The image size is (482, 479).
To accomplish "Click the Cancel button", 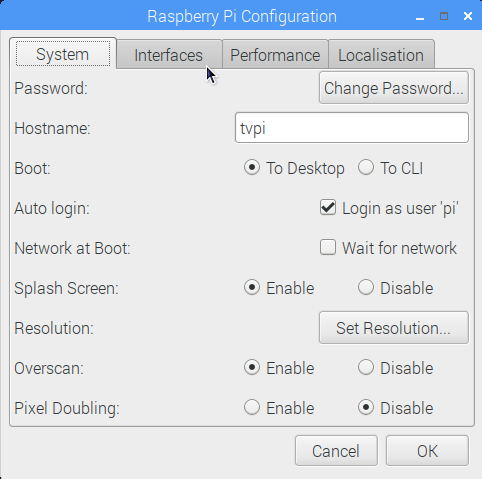I will (x=336, y=451).
